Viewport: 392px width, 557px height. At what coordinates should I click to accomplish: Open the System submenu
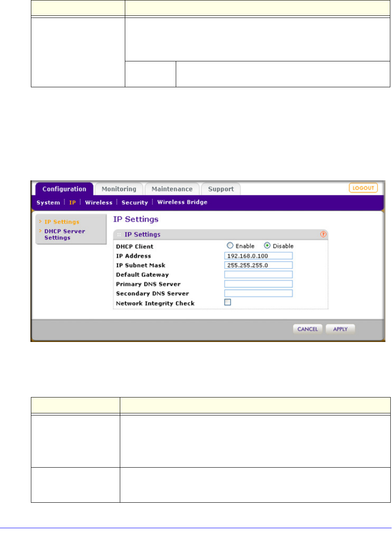pos(48,203)
